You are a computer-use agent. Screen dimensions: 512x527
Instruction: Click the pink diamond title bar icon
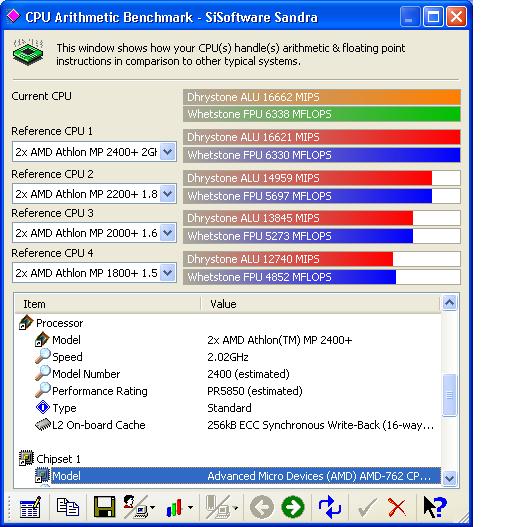click(x=13, y=16)
